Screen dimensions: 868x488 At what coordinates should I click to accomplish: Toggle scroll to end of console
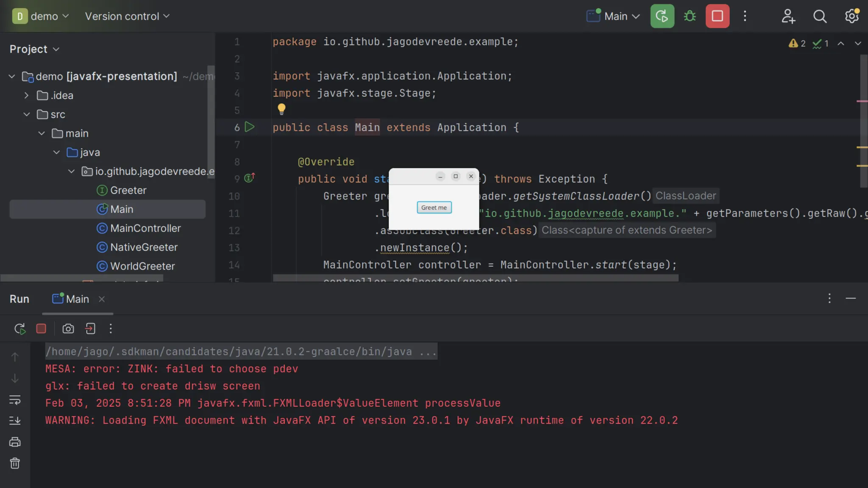point(15,421)
